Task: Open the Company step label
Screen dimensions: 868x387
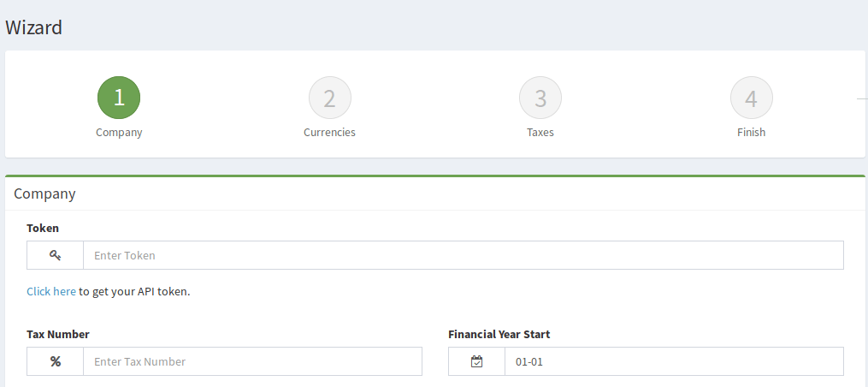Action: 119,133
